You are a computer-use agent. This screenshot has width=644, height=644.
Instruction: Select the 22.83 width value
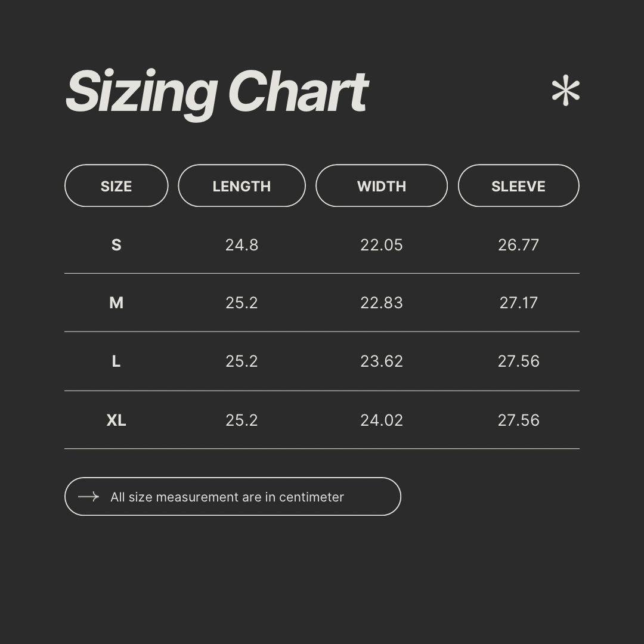coord(381,303)
